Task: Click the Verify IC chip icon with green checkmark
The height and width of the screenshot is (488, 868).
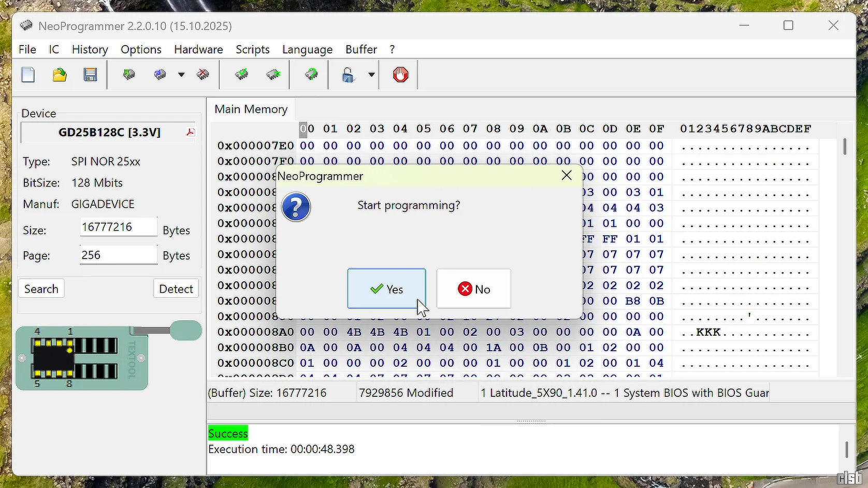Action: pyautogui.click(x=241, y=75)
